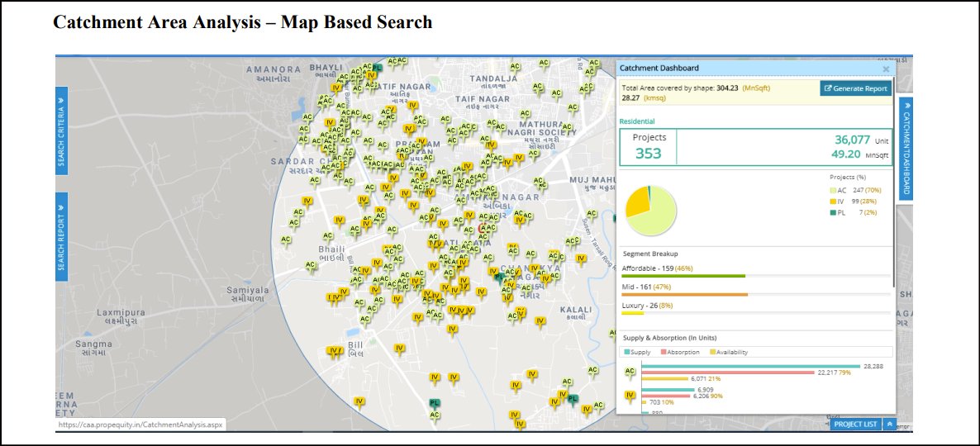Click the Residential section heading
The width and height of the screenshot is (980, 446).
637,121
